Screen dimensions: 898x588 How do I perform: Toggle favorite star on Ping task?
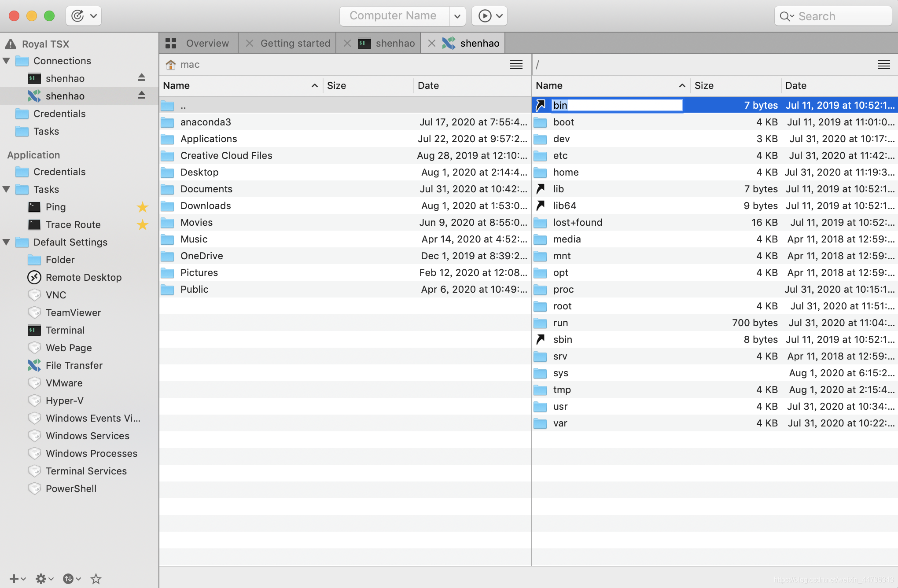[x=142, y=207]
